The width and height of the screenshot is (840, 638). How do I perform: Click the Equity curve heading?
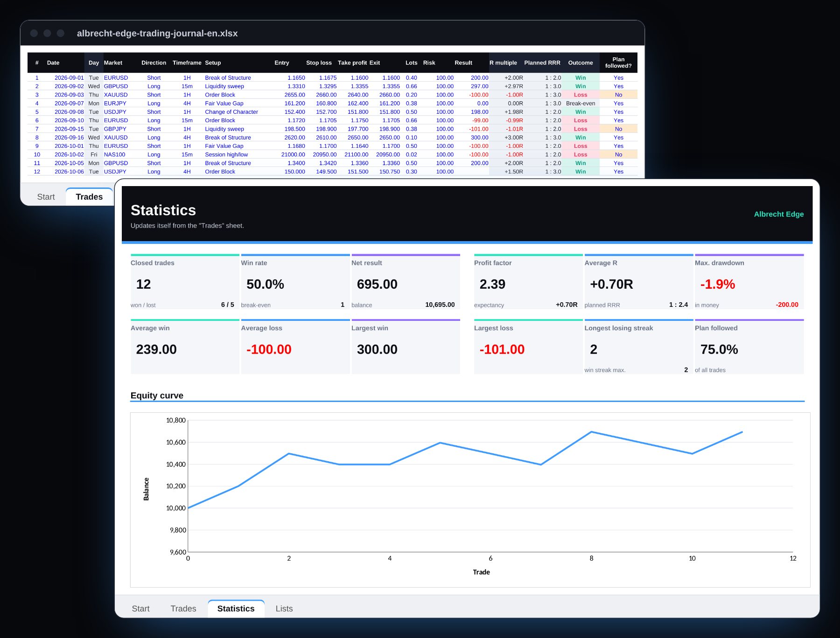(157, 395)
